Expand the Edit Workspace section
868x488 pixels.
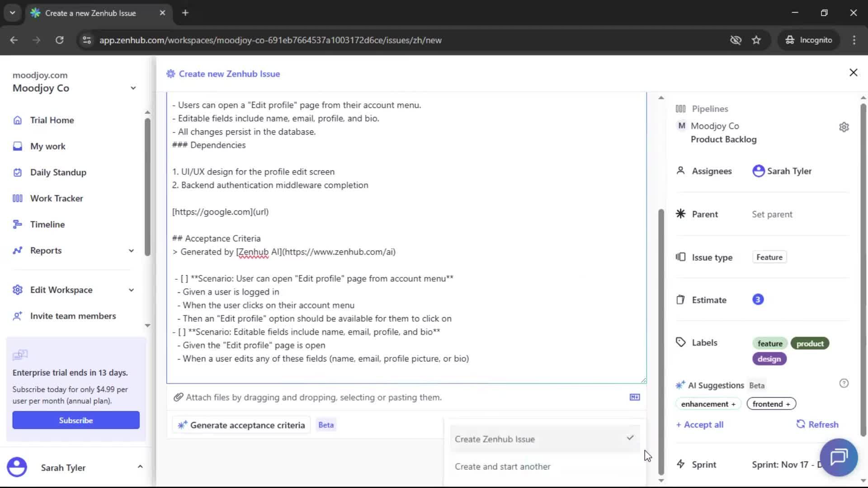131,290
